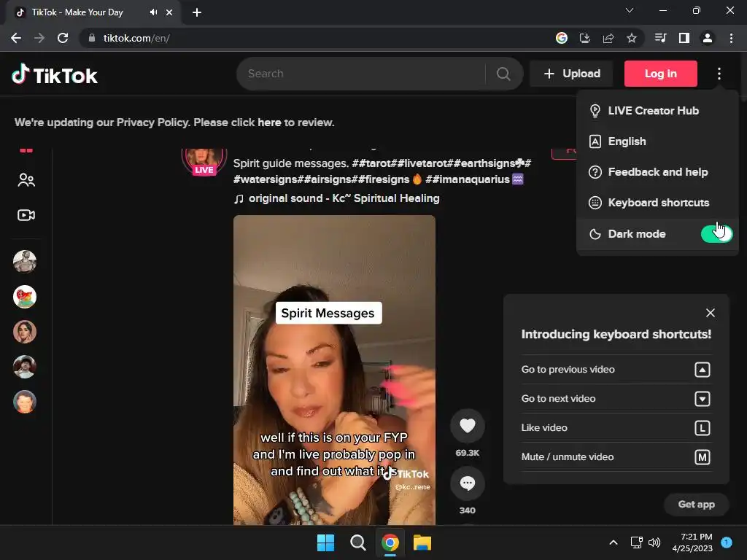Click the up arrow key icon
The height and width of the screenshot is (560, 747).
[x=703, y=370]
